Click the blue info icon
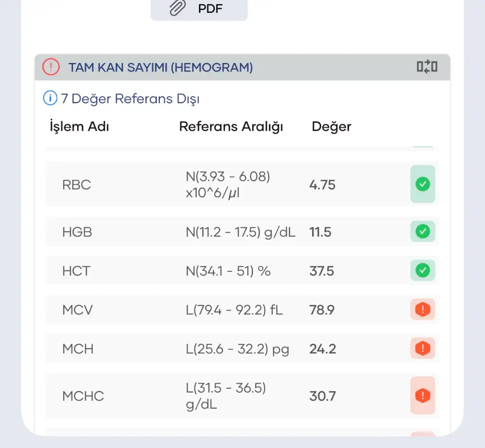 [50, 99]
